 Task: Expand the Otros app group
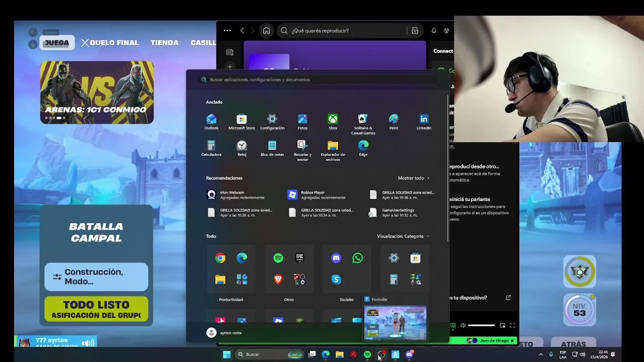click(289, 269)
